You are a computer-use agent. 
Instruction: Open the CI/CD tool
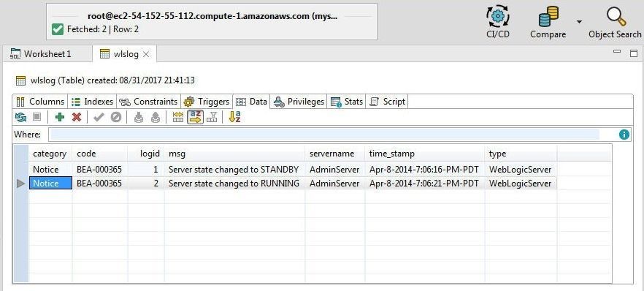(x=498, y=22)
